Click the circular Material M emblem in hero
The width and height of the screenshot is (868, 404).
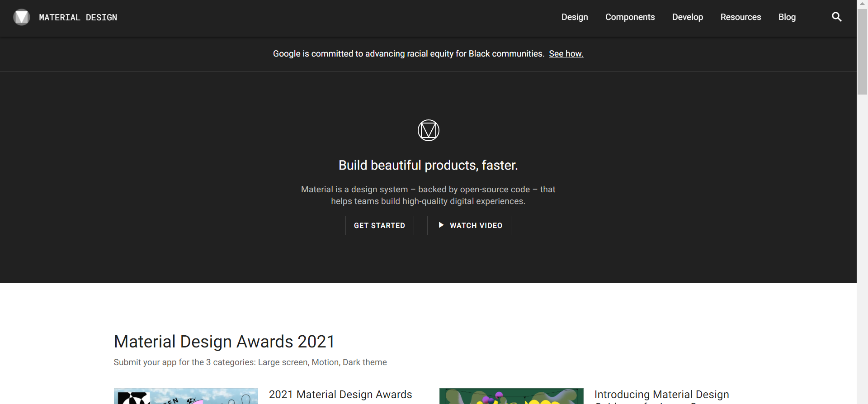[429, 130]
